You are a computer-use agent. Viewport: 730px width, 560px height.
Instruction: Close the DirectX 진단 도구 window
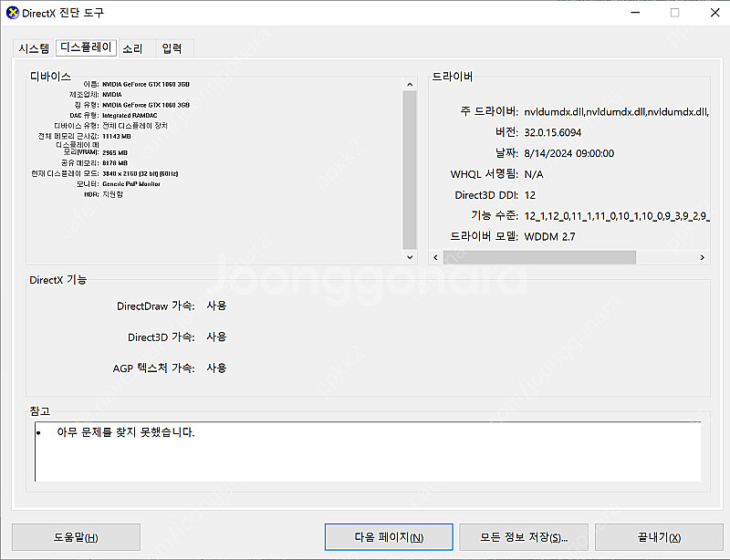pos(715,13)
